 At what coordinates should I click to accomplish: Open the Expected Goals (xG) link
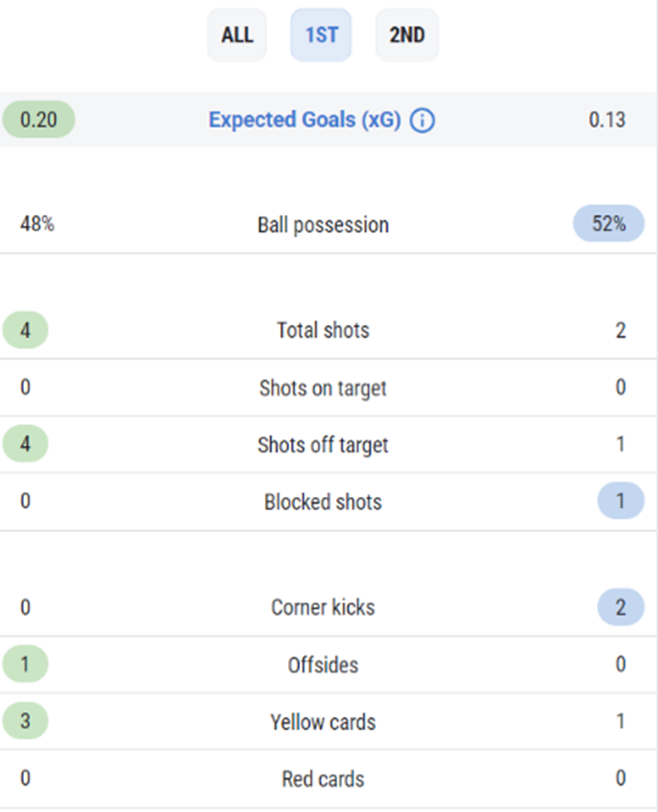[x=305, y=120]
